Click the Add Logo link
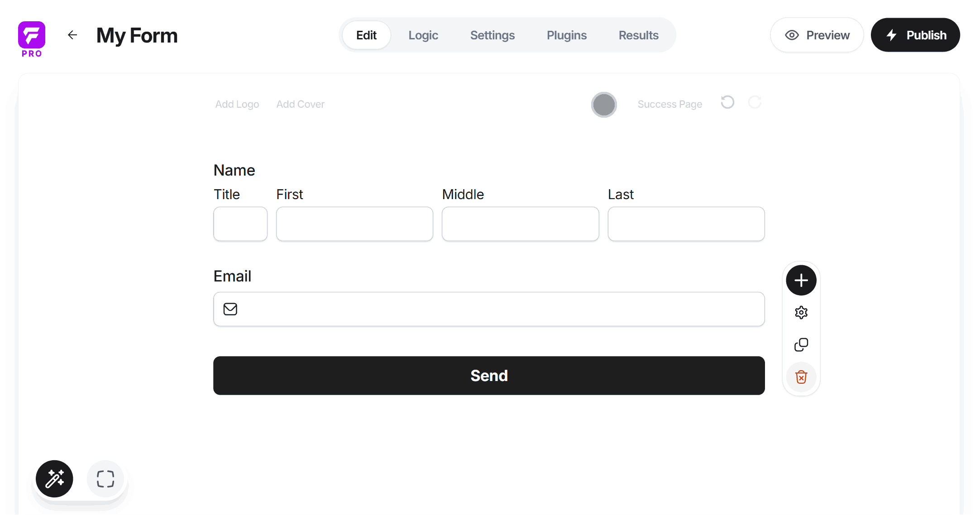This screenshot has height=515, width=980. [237, 104]
